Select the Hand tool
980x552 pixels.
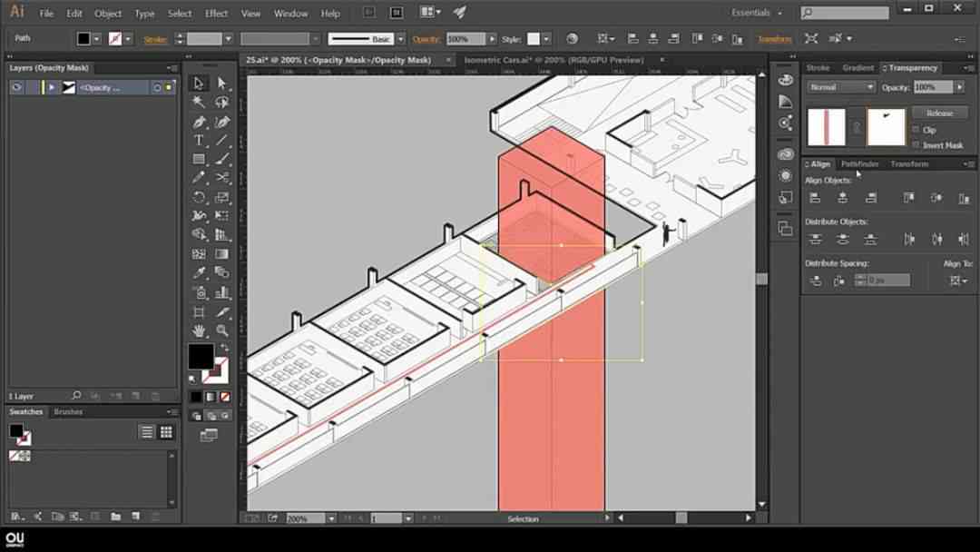click(x=199, y=330)
